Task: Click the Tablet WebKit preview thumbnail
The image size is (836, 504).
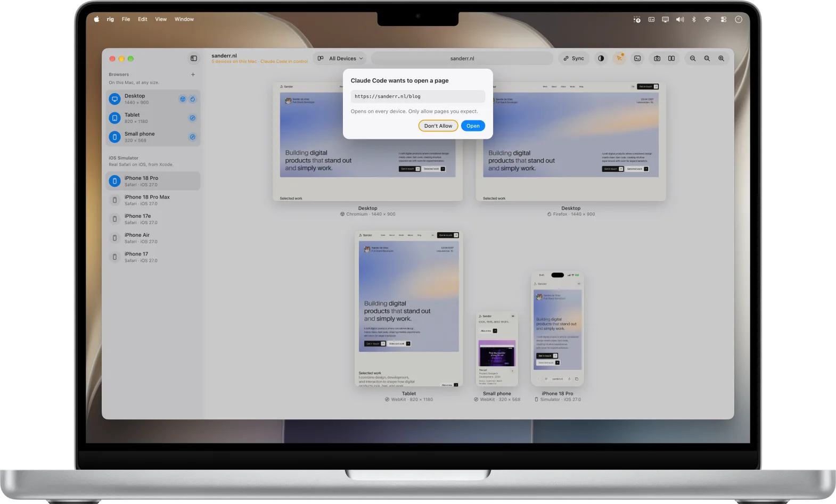Action: pos(409,309)
